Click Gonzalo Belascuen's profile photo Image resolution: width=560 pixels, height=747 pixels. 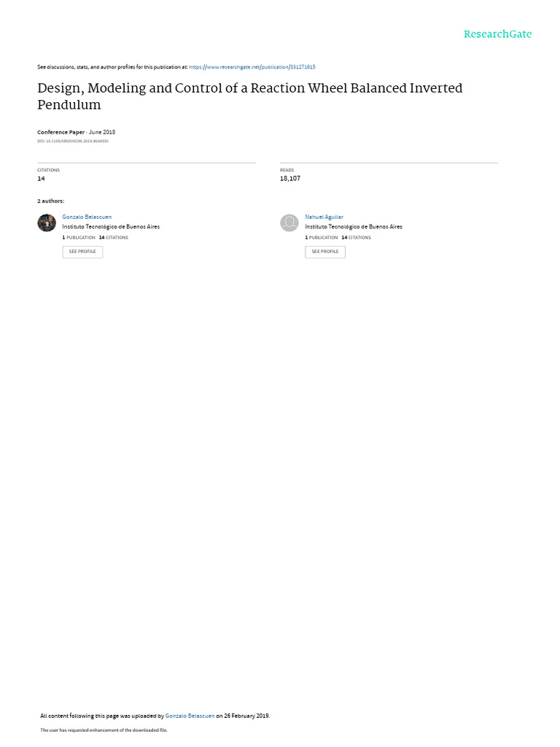(47, 223)
